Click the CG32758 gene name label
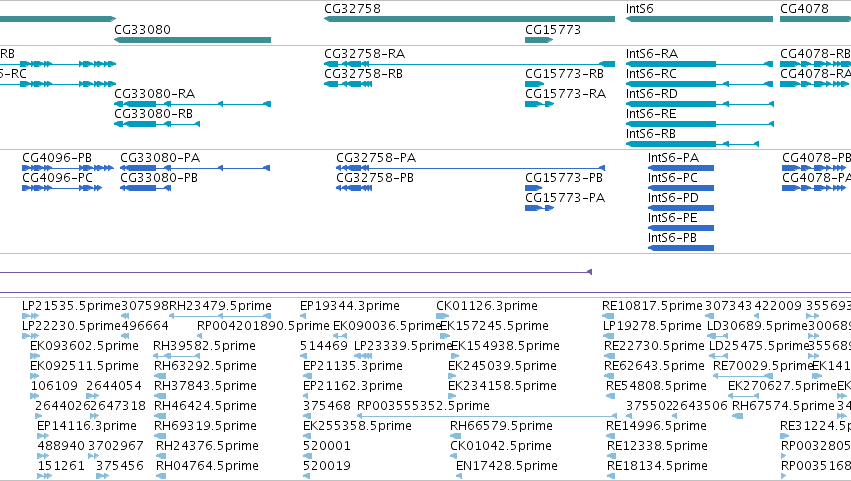The width and height of the screenshot is (851, 481). click(352, 9)
